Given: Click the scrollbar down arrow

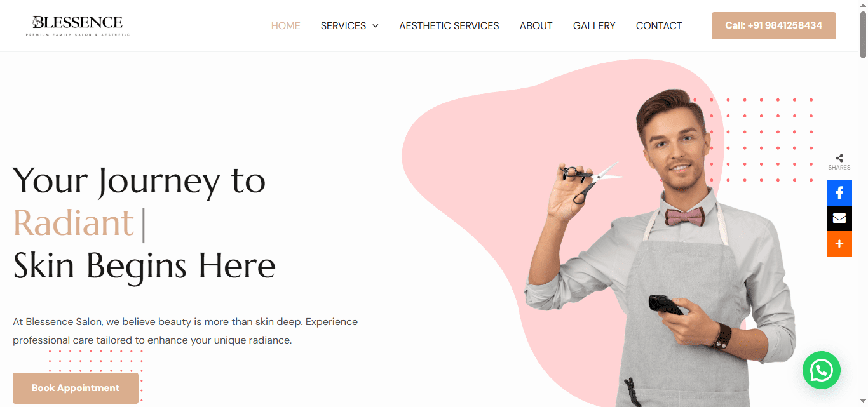Looking at the screenshot, I should 863,402.
